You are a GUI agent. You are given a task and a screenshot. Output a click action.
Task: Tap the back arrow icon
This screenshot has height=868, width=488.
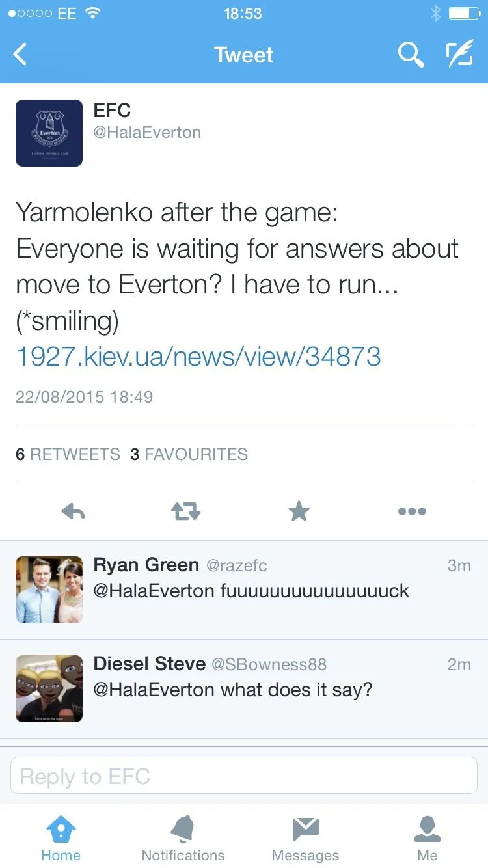[21, 55]
